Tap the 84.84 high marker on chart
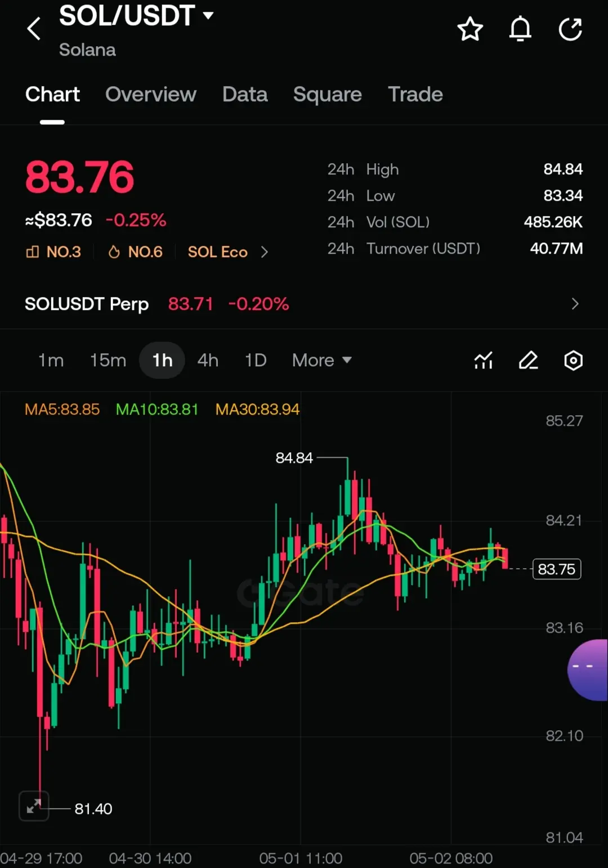The image size is (608, 868). point(294,458)
